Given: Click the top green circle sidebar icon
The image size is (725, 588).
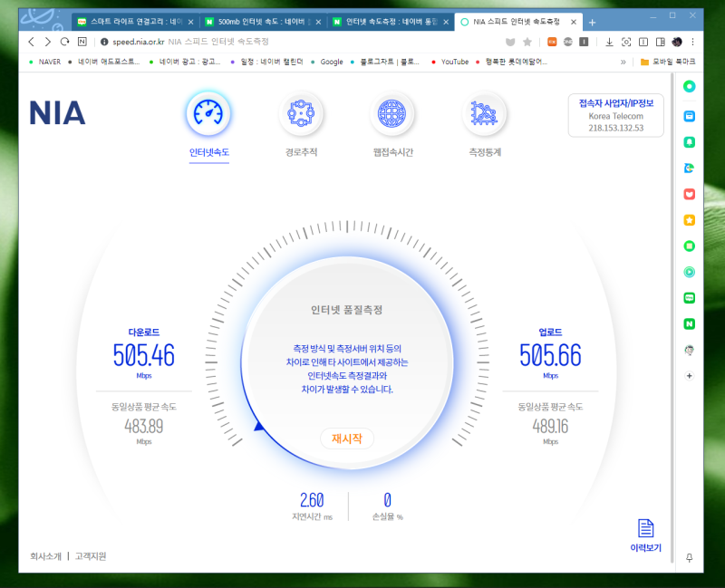Looking at the screenshot, I should coord(689,86).
